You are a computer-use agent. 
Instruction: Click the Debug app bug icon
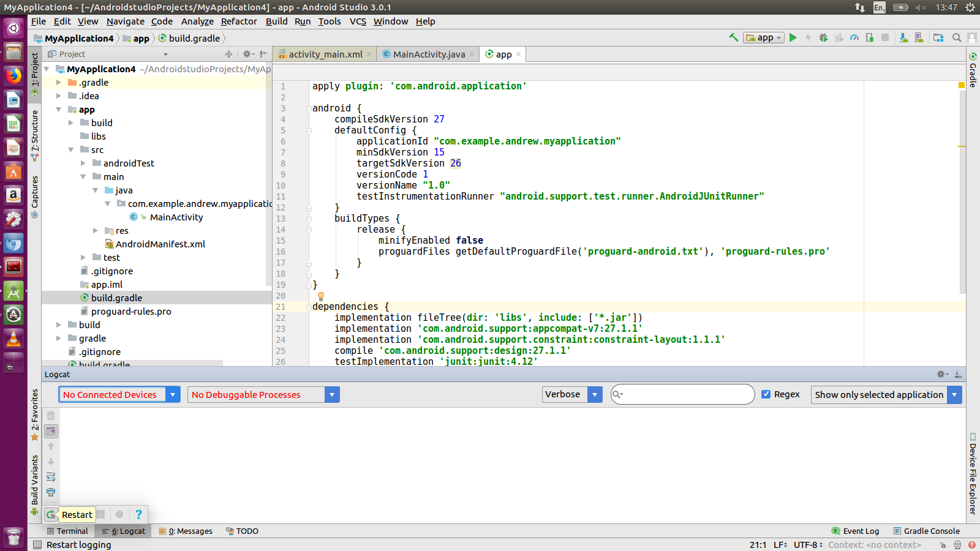tap(824, 38)
